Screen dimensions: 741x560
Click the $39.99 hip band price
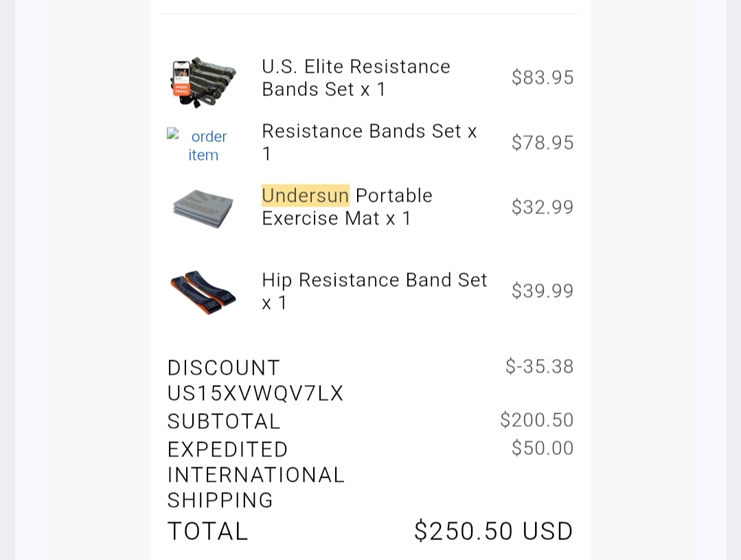(543, 291)
